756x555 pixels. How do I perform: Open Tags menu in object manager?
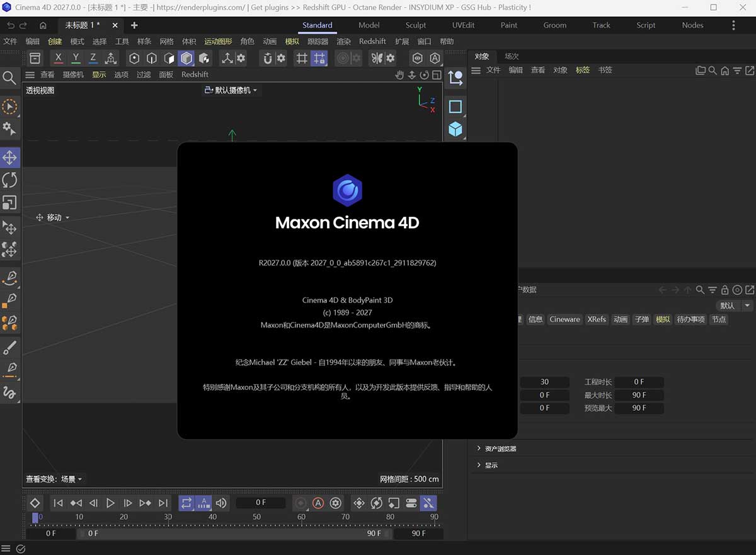click(x=583, y=70)
